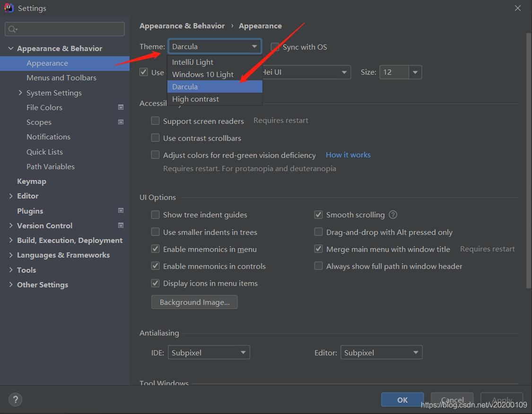Click the project-level icon next to Version Control
Image resolution: width=532 pixels, height=414 pixels.
pyautogui.click(x=121, y=225)
